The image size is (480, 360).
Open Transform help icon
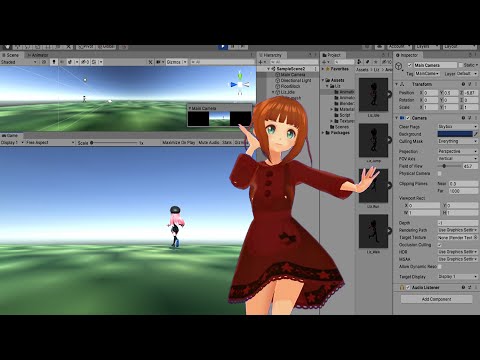463,84
